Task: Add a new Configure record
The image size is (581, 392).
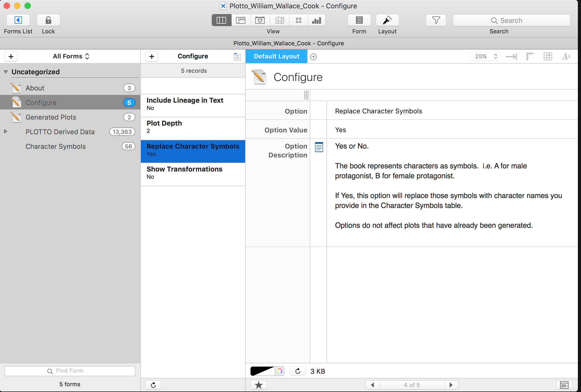Action: 152,56
